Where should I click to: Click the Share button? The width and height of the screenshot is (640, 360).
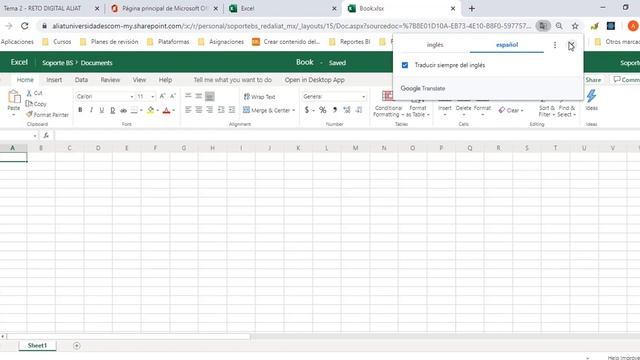[x=593, y=80]
